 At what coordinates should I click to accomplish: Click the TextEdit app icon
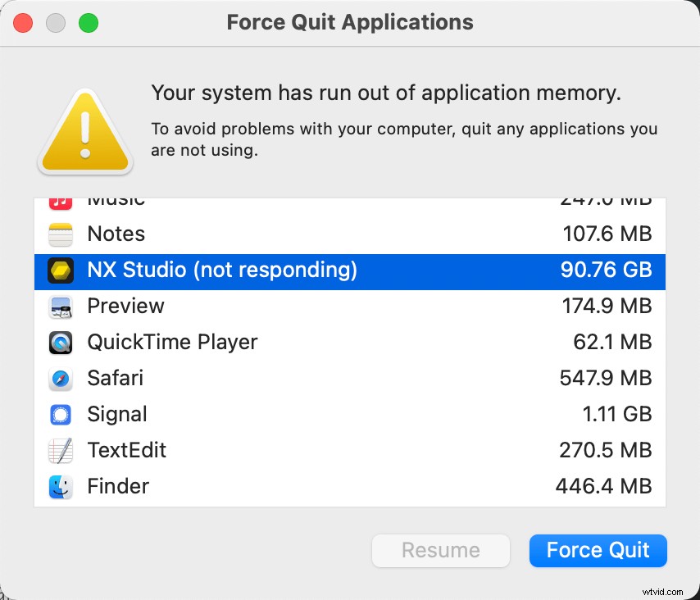61,451
